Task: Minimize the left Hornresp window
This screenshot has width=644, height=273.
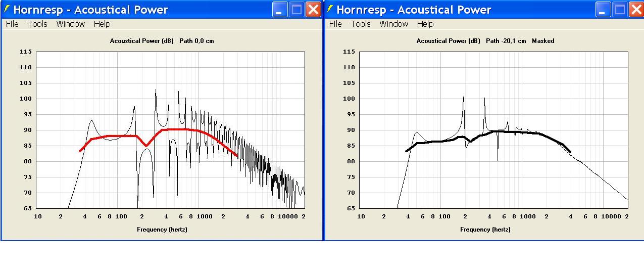Action: pos(280,9)
